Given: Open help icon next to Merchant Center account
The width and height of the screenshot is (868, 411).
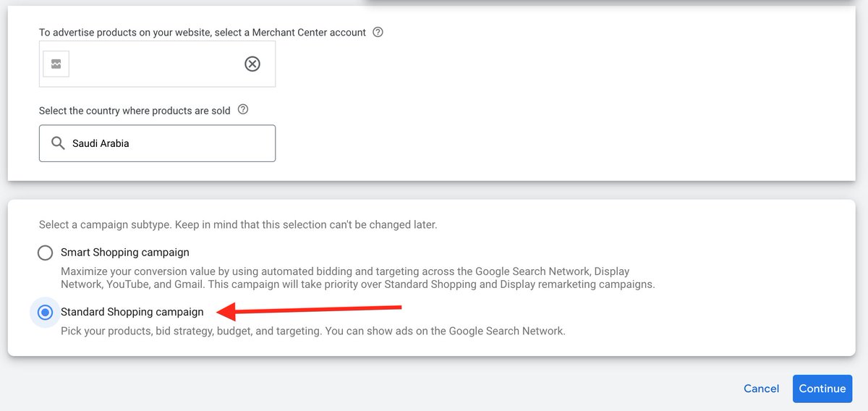Looking at the screenshot, I should coord(378,32).
